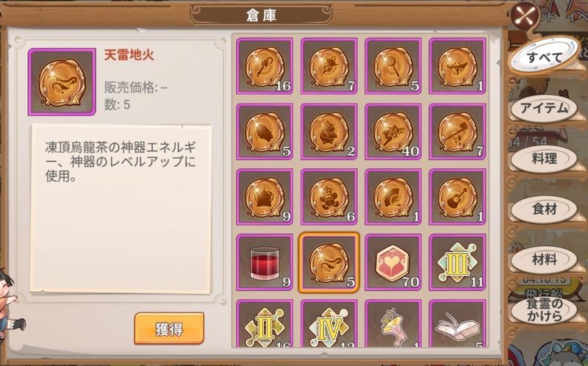Open the 食霊のかけら tab
The image size is (588, 366).
tap(544, 309)
